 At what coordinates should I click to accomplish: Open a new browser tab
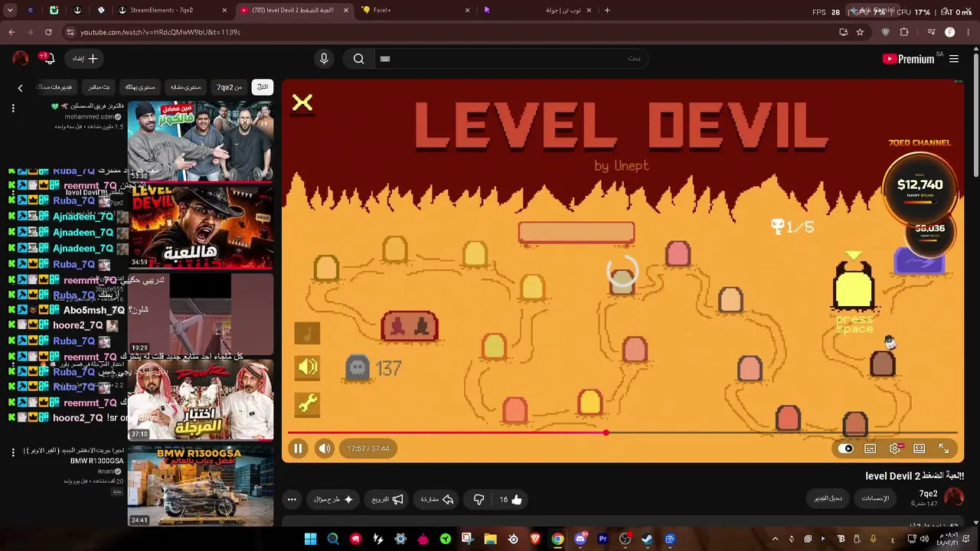click(x=607, y=11)
